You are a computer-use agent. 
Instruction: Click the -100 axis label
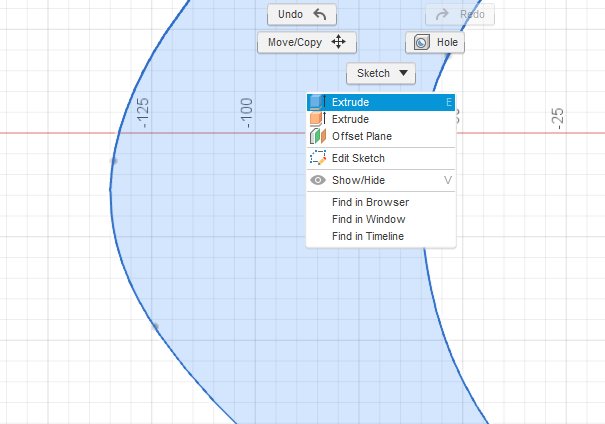click(x=246, y=113)
